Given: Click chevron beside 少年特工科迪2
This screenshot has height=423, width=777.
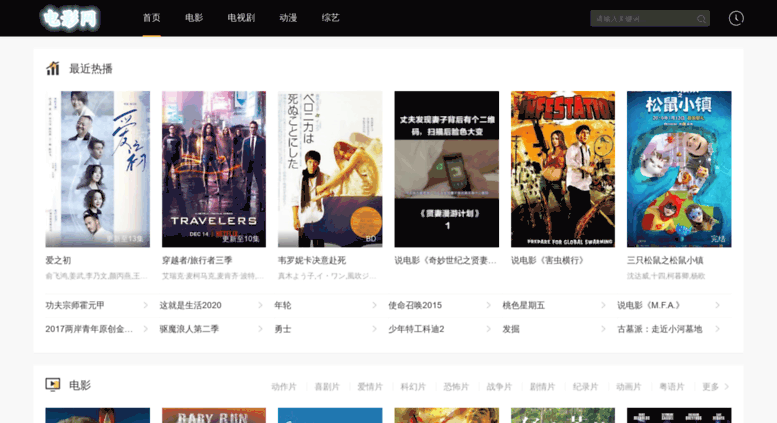Looking at the screenshot, I should pos(488,329).
